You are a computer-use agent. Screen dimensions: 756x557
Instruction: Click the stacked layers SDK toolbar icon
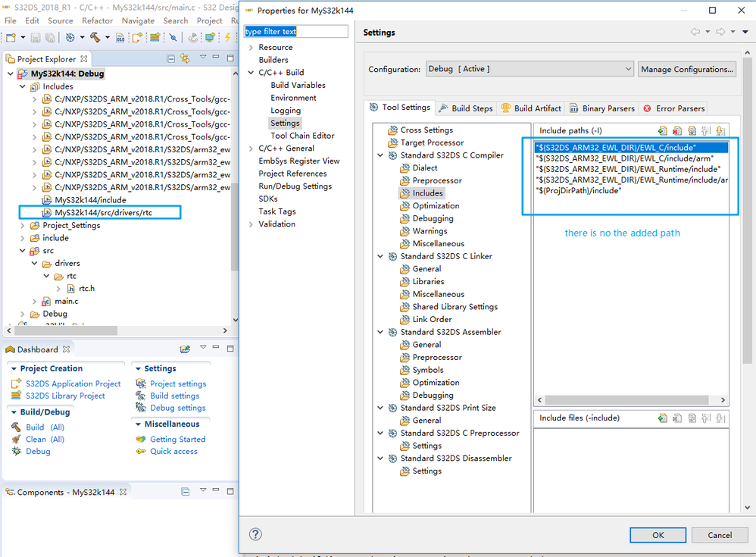(155, 37)
